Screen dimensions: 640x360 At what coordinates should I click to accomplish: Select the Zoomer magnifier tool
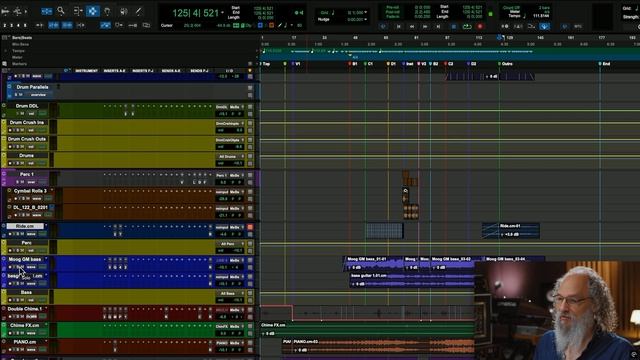(x=61, y=11)
